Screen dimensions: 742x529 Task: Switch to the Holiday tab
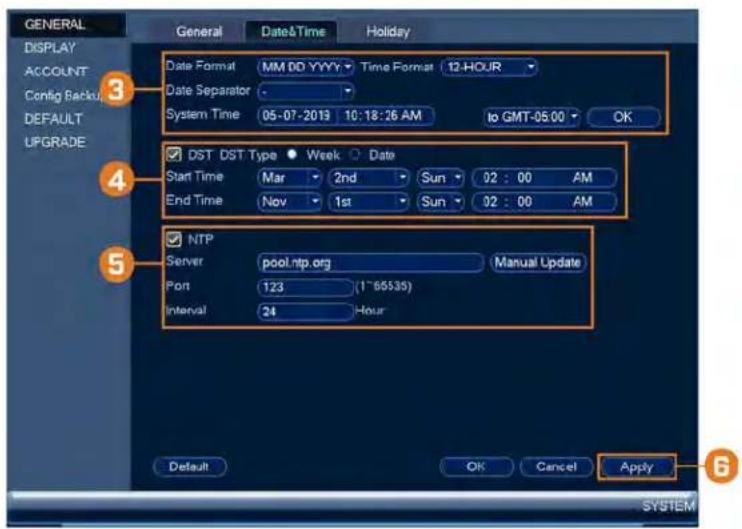click(388, 32)
